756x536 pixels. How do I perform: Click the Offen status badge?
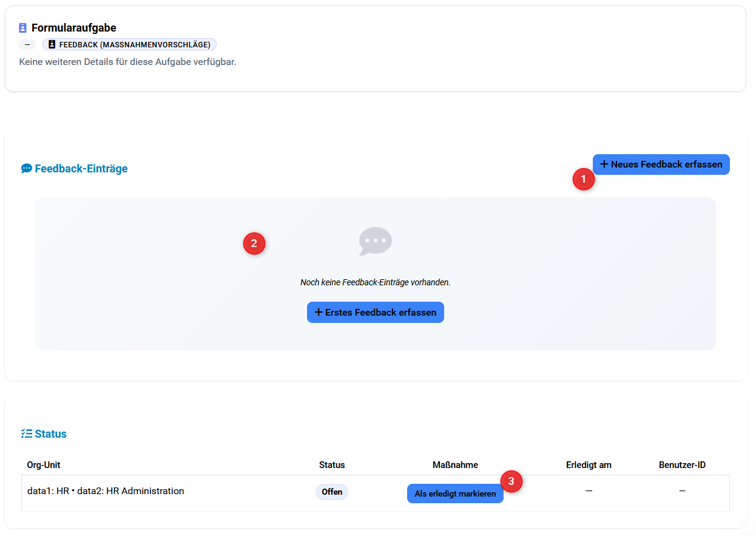pyautogui.click(x=332, y=492)
